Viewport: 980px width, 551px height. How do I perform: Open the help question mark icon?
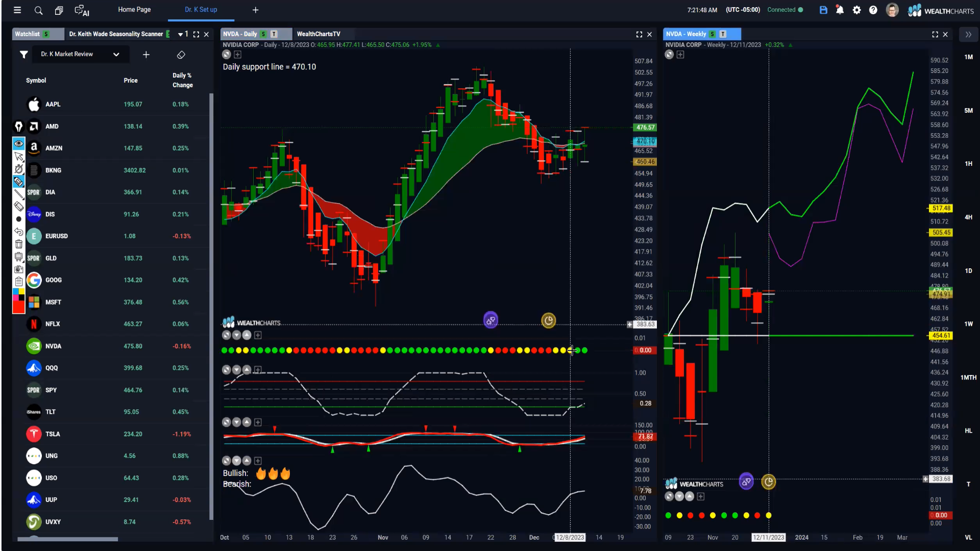tap(873, 10)
